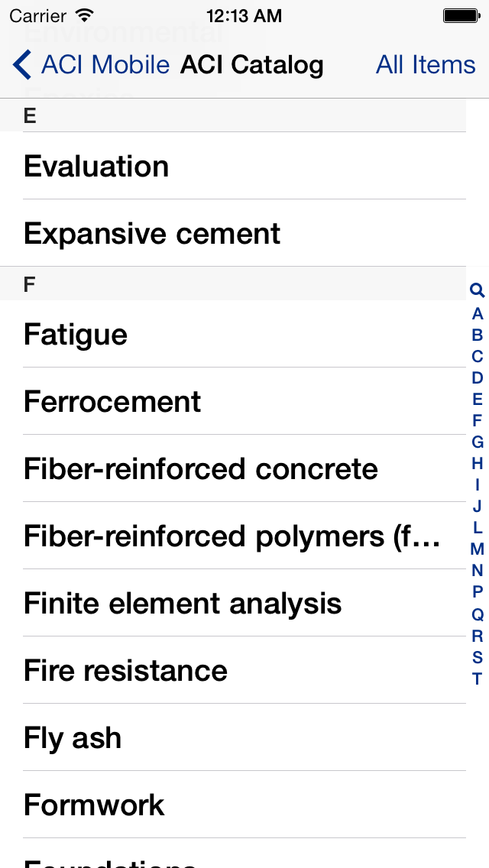Screen dimensions: 489x868
Task: Select the Formwork list entry
Action: 233,805
